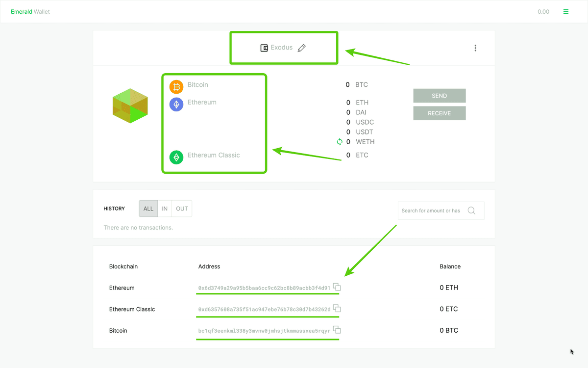The width and height of the screenshot is (588, 368).
Task: Click the pencil icon to rename Exodus wallet
Action: click(302, 48)
